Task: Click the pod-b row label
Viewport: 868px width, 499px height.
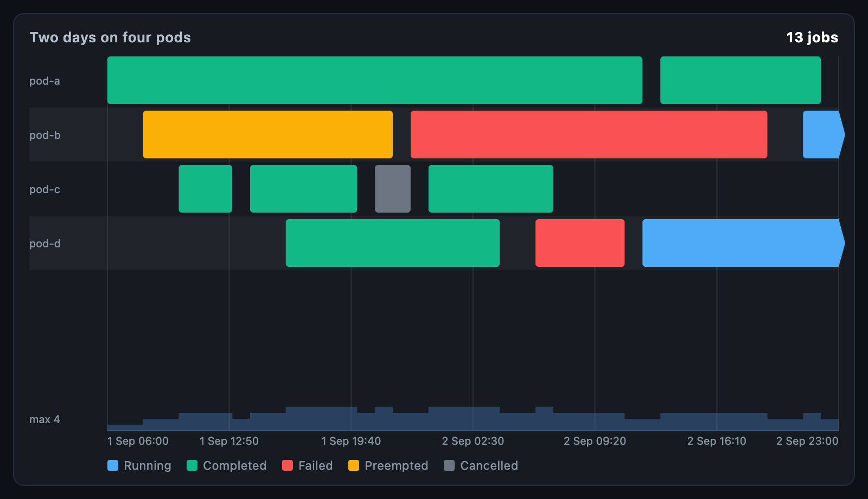Action: [x=45, y=135]
